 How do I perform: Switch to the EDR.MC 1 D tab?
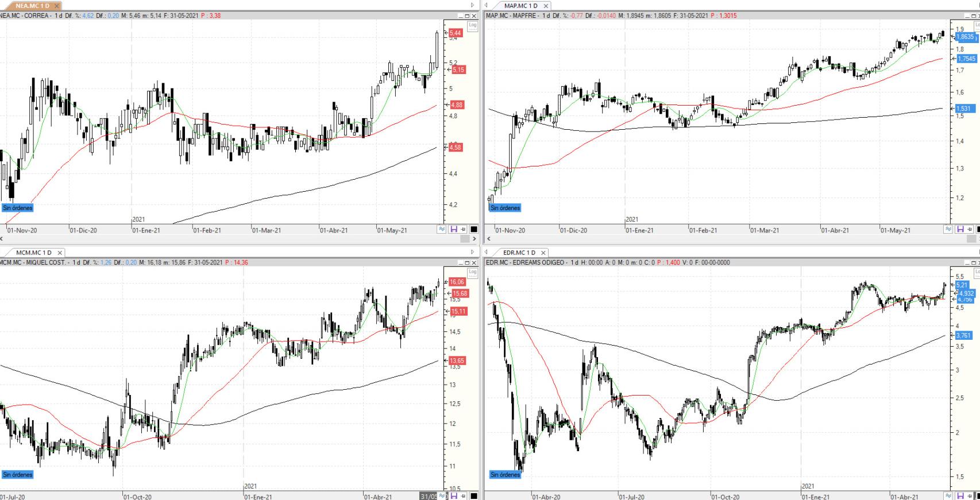519,253
